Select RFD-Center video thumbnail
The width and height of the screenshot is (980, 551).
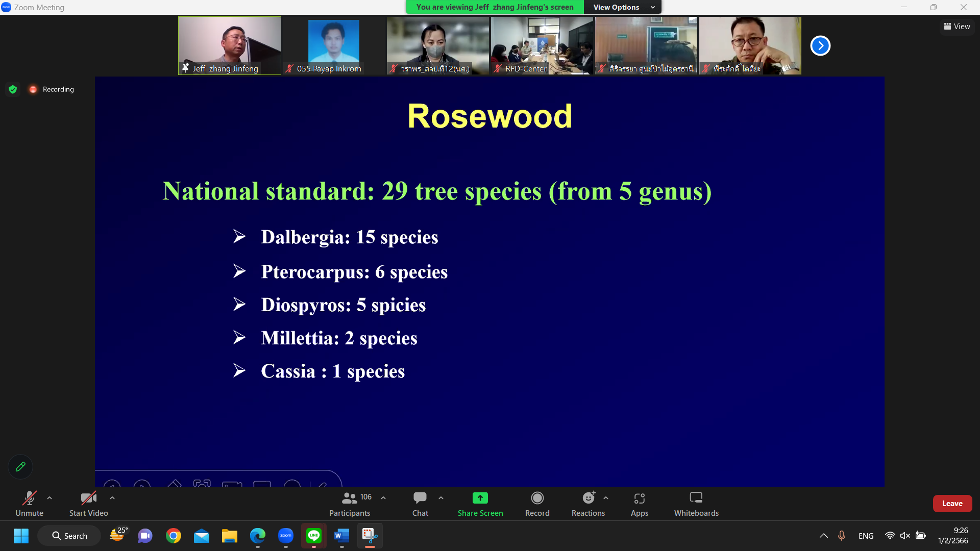point(542,46)
